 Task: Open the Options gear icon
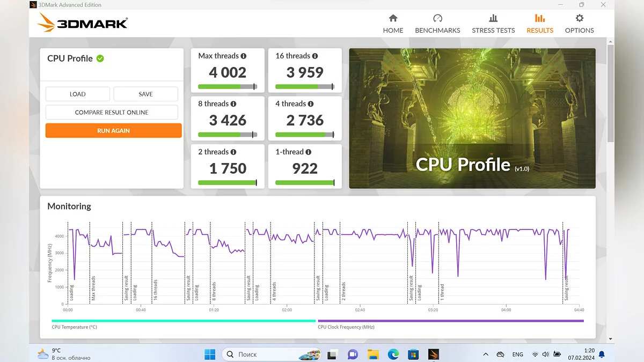click(x=580, y=19)
